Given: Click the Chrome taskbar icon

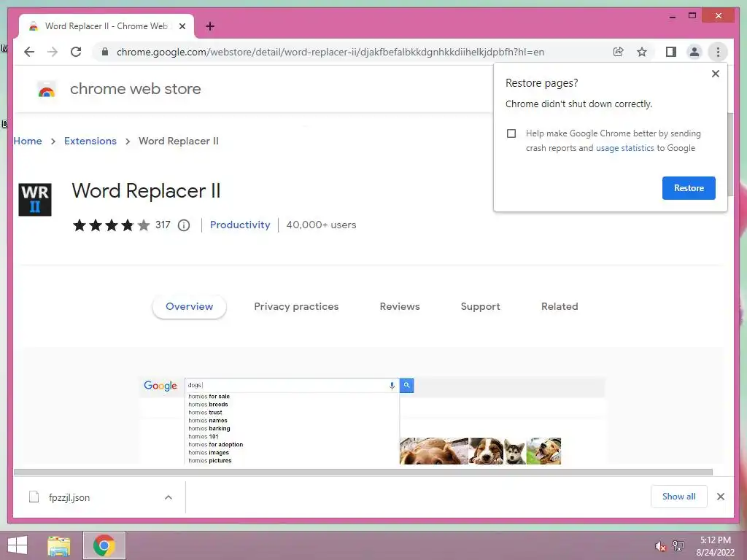Looking at the screenshot, I should 104,545.
